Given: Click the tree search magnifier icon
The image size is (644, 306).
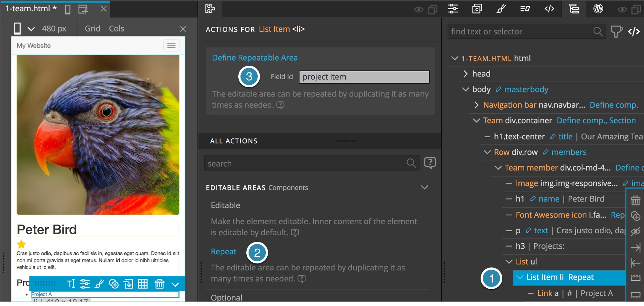Looking at the screenshot, I should click(598, 32).
